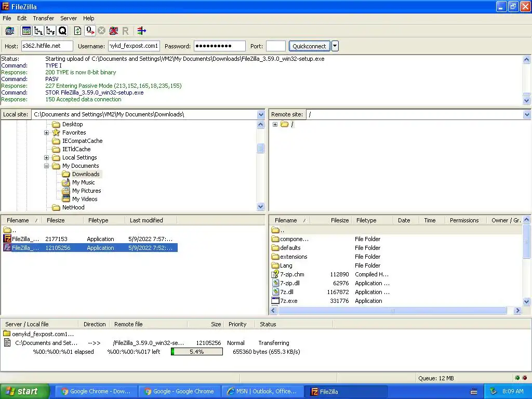The width and height of the screenshot is (532, 399).
Task: Switch to MSN Outlook taskbar window
Action: 262,392
